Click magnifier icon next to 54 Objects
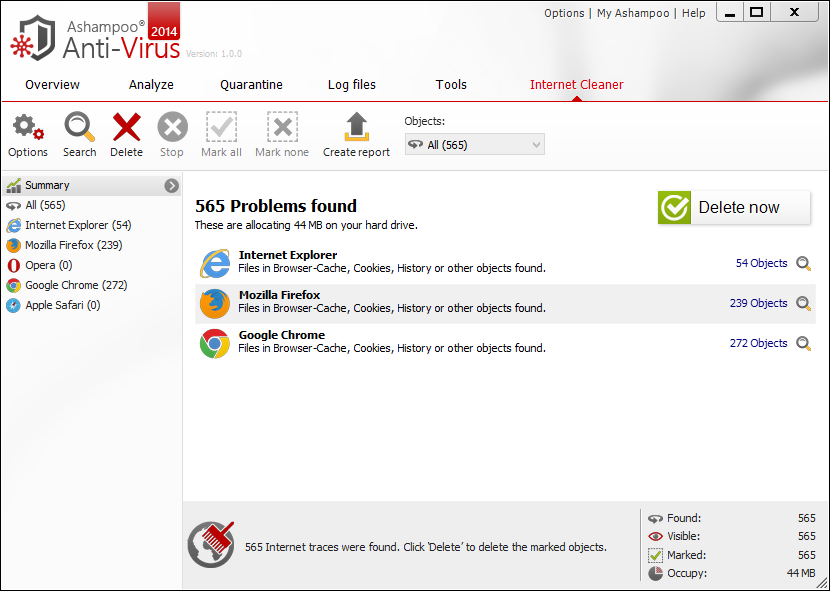The image size is (830, 591). coord(804,263)
